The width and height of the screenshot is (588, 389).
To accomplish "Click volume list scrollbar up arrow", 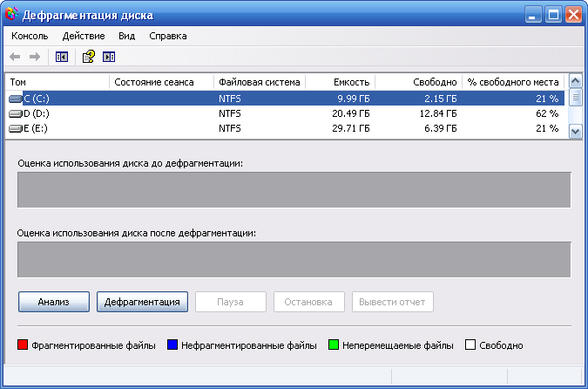I will pos(576,81).
